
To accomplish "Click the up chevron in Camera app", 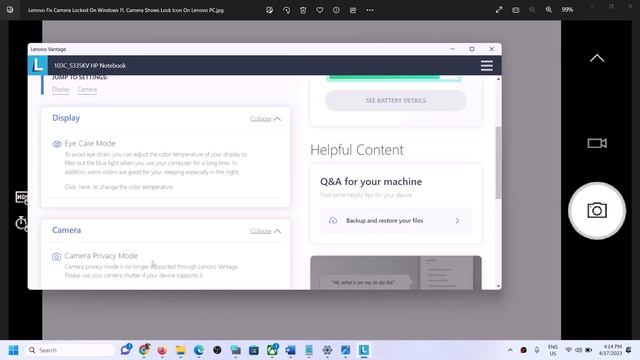I will (x=597, y=58).
